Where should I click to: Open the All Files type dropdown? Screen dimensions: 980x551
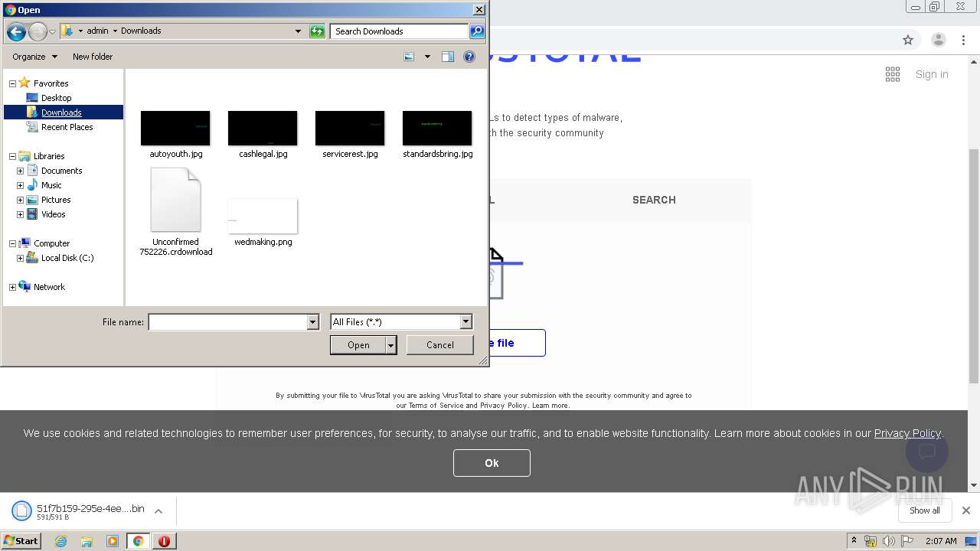(465, 322)
